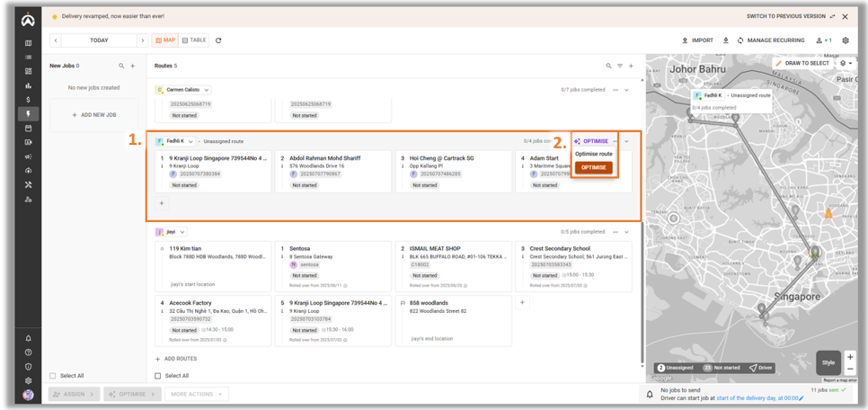Click the Import button
868x410 pixels.
697,40
